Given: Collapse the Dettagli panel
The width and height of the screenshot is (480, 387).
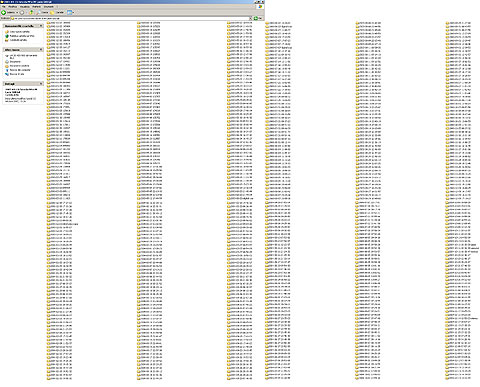Looking at the screenshot, I should (41, 84).
